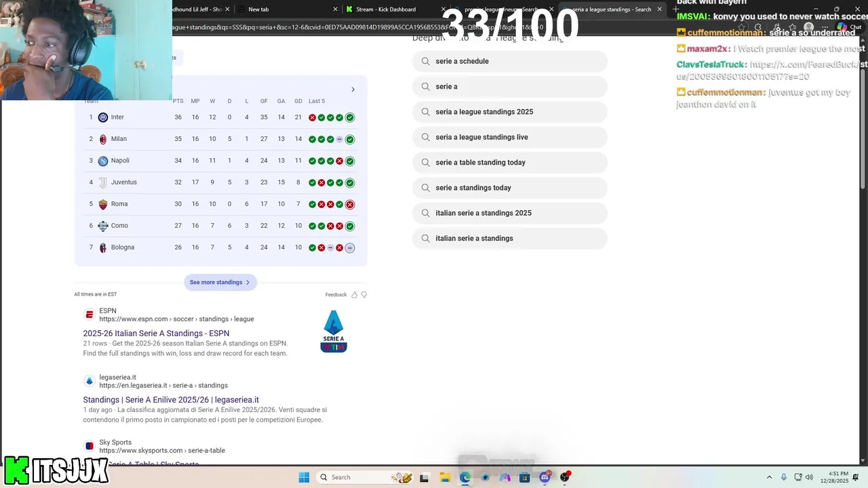
Task: Click the Feedback link below standings
Action: (336, 295)
